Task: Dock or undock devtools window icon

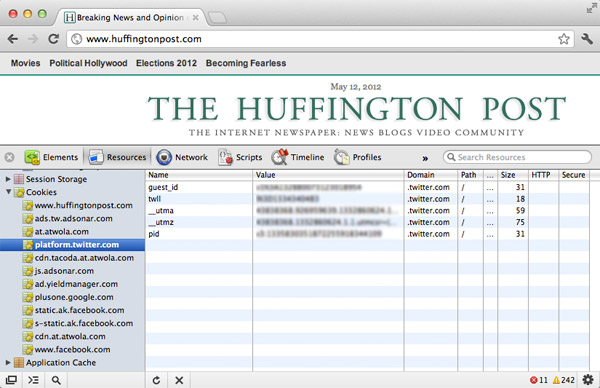Action: click(x=11, y=380)
